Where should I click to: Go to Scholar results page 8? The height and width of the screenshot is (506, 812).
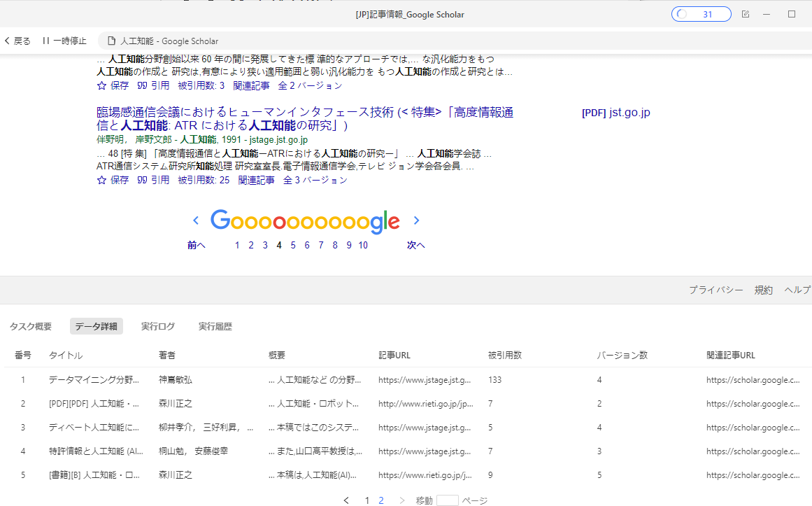pyautogui.click(x=335, y=245)
